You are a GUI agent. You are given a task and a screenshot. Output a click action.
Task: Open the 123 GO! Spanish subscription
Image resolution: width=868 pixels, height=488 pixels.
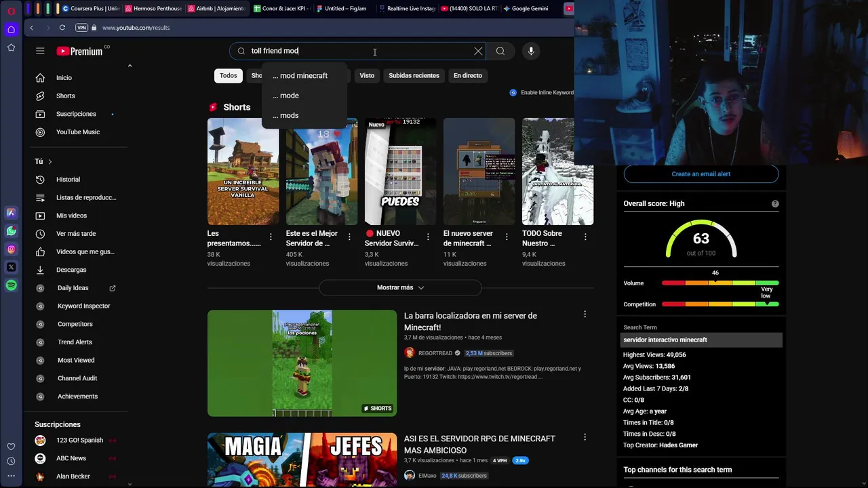(x=80, y=440)
